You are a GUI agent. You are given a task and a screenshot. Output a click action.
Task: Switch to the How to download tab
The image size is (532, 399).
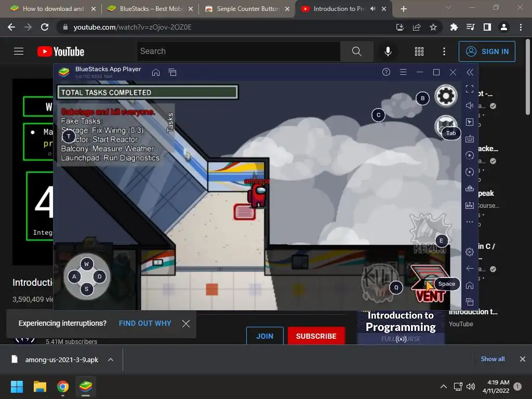(53, 9)
